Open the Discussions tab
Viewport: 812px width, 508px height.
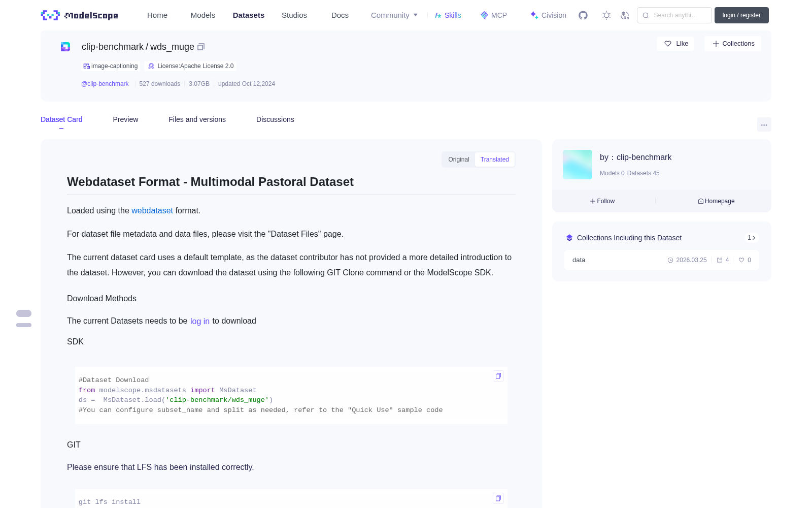275,119
